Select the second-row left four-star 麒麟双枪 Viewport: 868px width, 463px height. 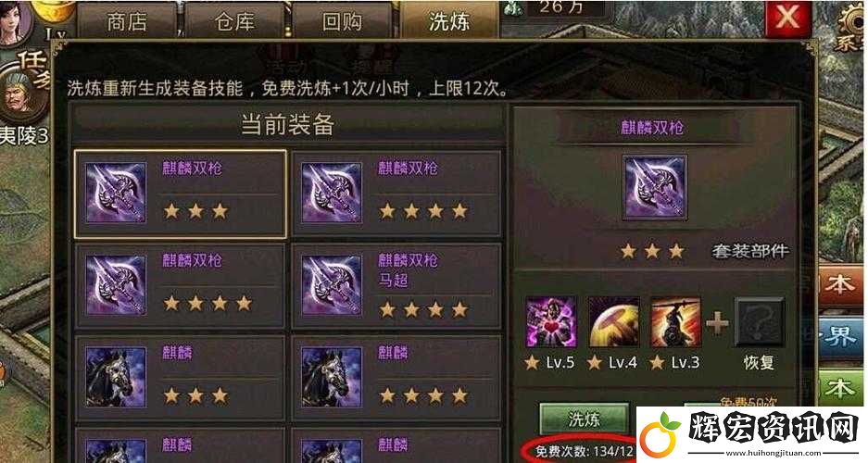[181, 286]
